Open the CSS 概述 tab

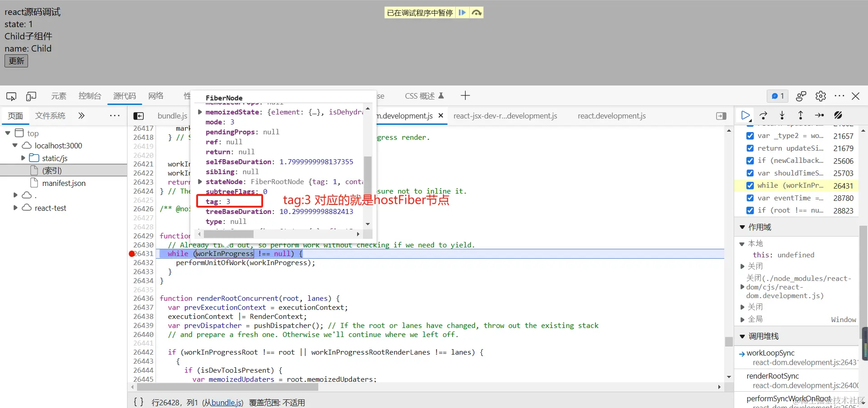425,96
